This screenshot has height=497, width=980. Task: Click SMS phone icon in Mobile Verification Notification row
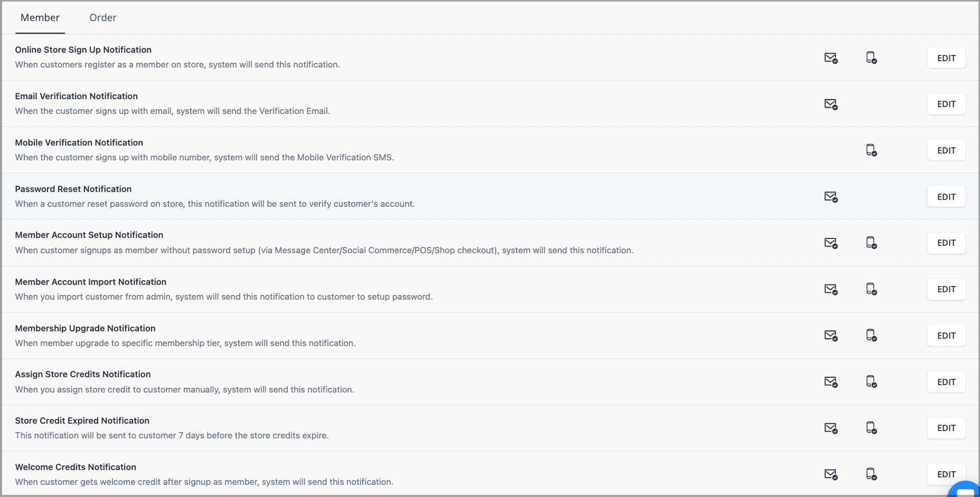click(x=871, y=150)
